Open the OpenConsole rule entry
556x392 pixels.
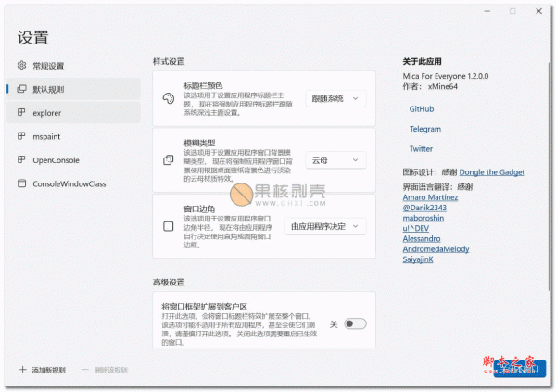73,160
